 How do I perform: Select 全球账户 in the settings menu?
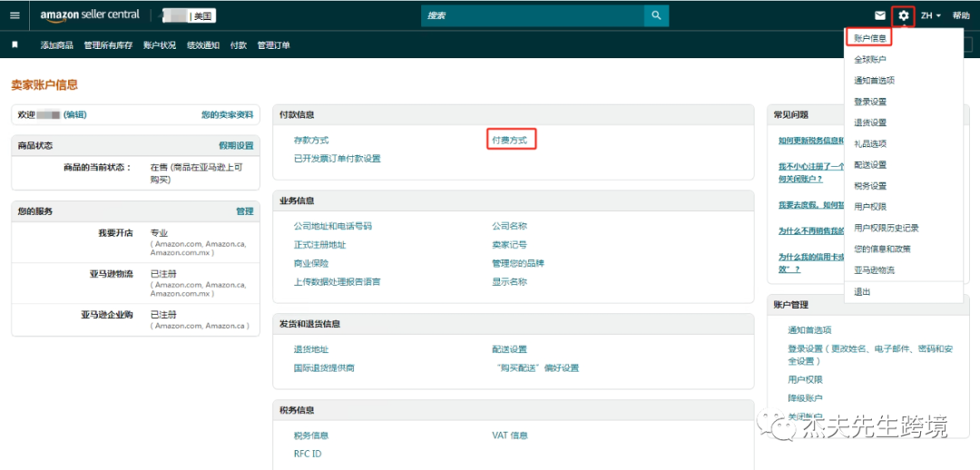click(870, 59)
